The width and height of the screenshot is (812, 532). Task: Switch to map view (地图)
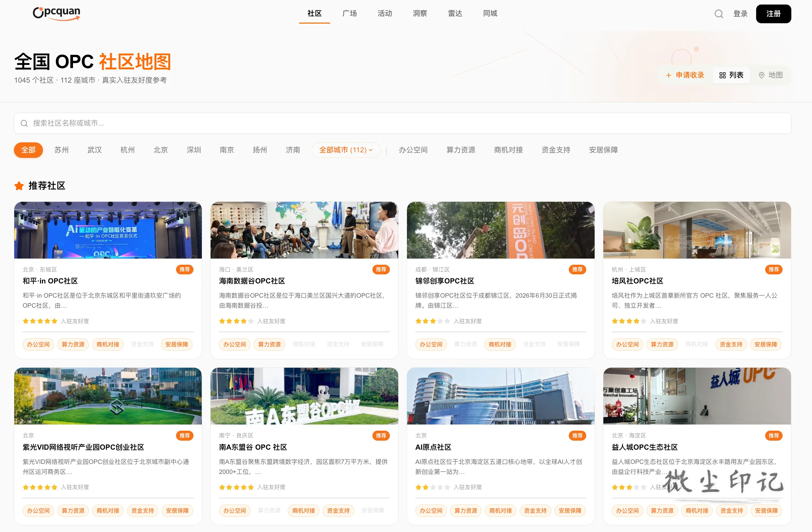coord(770,75)
